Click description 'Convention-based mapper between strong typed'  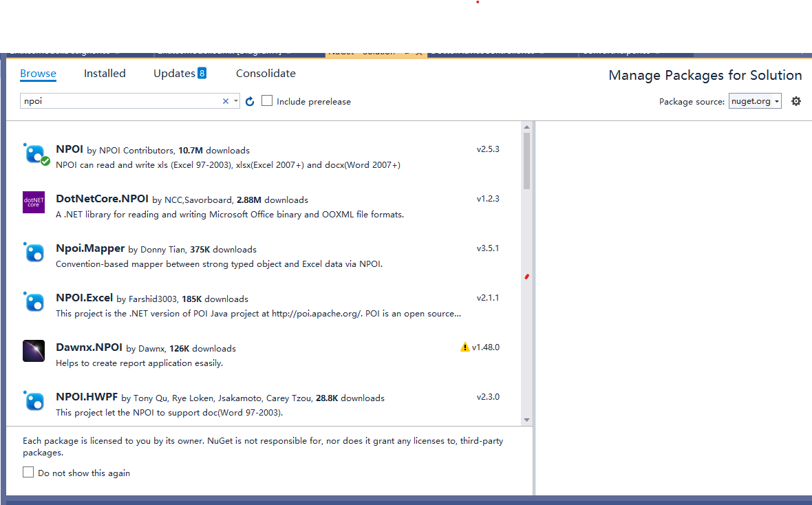point(219,264)
